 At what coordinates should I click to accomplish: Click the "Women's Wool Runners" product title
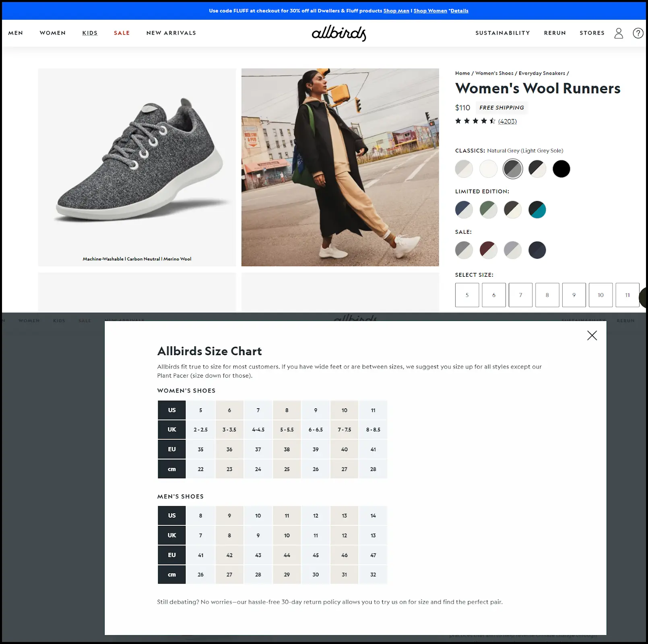click(x=538, y=88)
